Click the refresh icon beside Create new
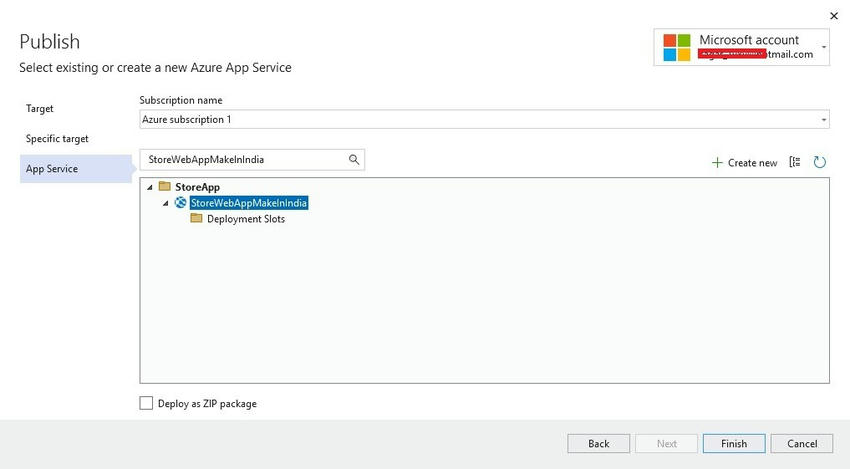Image resolution: width=850 pixels, height=469 pixels. pos(820,162)
